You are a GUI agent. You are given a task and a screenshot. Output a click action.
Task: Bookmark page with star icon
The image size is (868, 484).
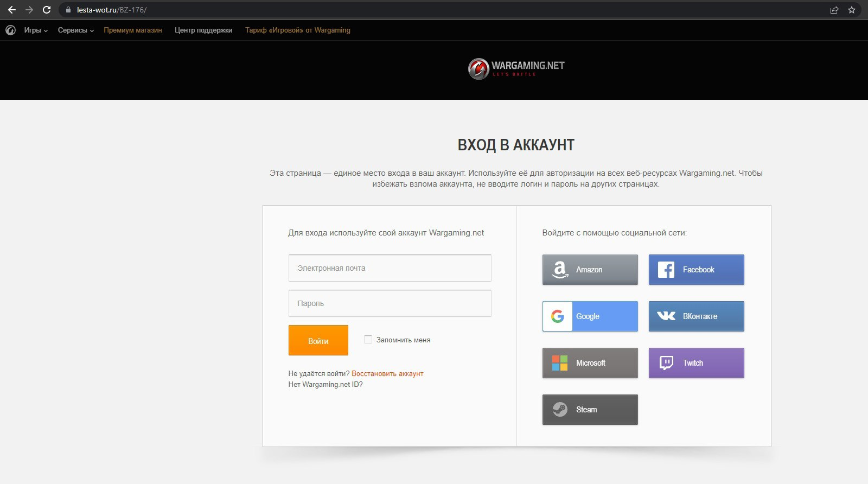[x=852, y=10]
